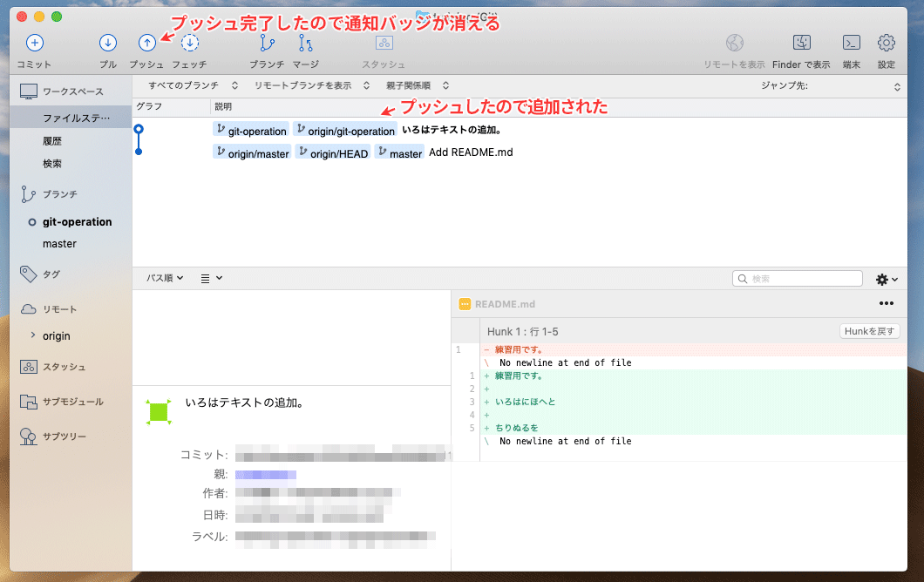Open the パス順 sorting dropdown
The image size is (924, 582).
[165, 278]
